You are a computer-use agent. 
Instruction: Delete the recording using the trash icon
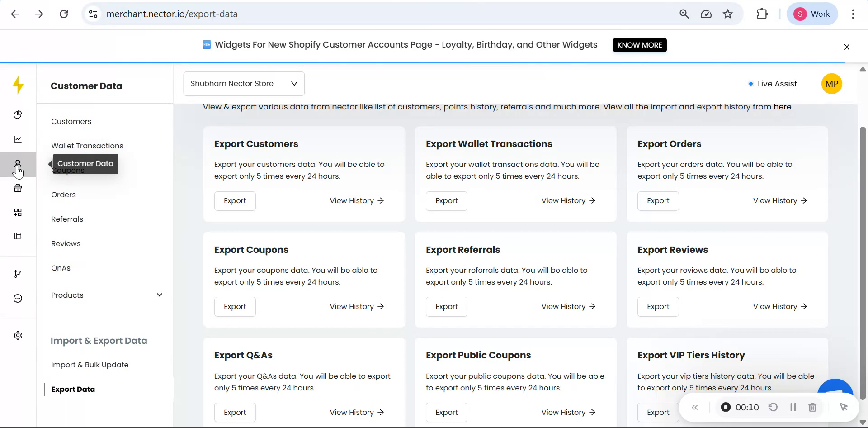click(x=812, y=407)
